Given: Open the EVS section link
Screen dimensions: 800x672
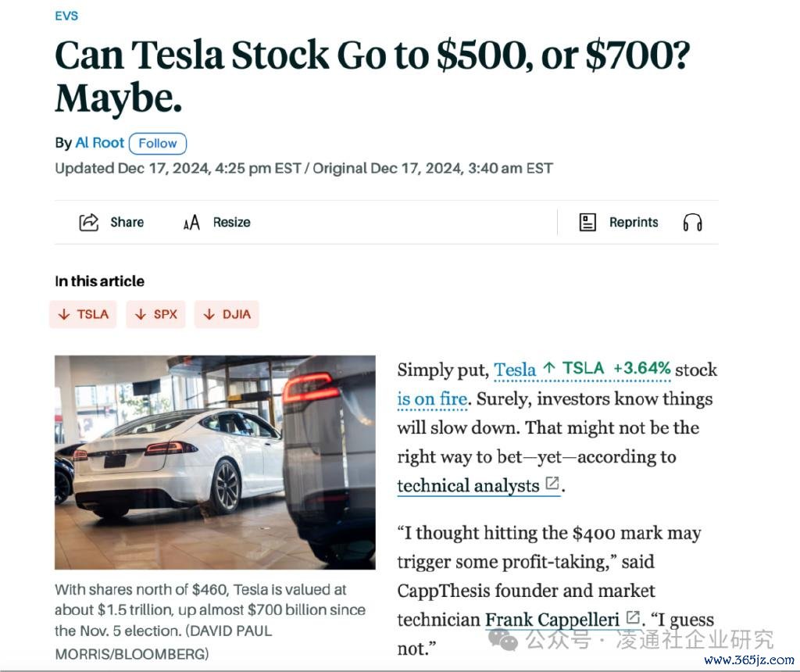Looking at the screenshot, I should point(66,16).
